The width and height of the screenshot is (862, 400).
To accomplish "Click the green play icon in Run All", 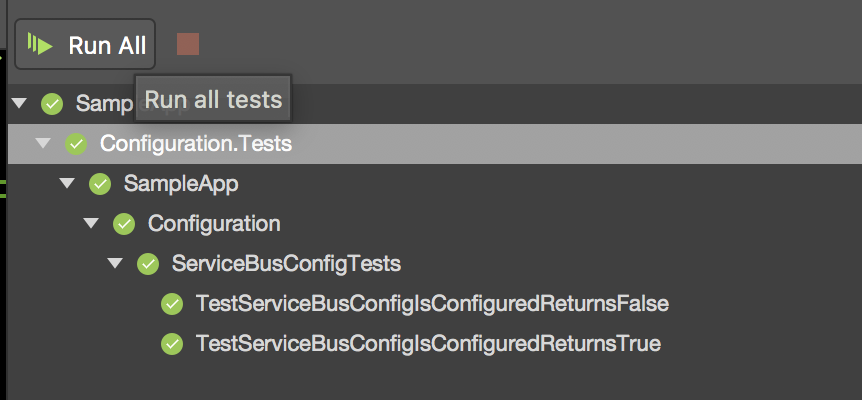I will 40,45.
